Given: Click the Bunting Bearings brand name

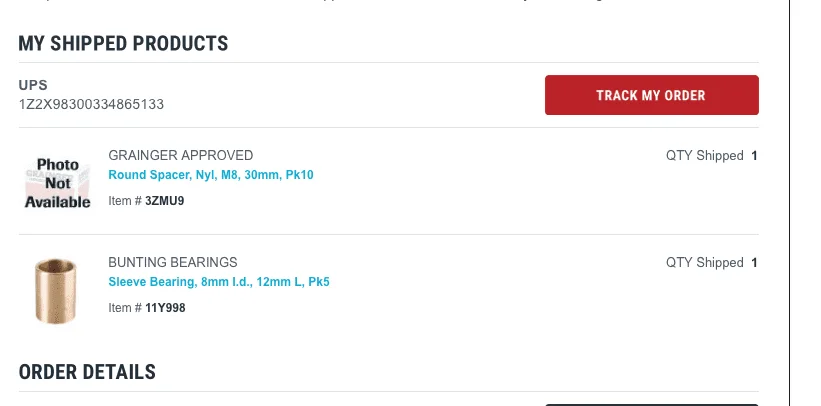Looking at the screenshot, I should [x=172, y=262].
